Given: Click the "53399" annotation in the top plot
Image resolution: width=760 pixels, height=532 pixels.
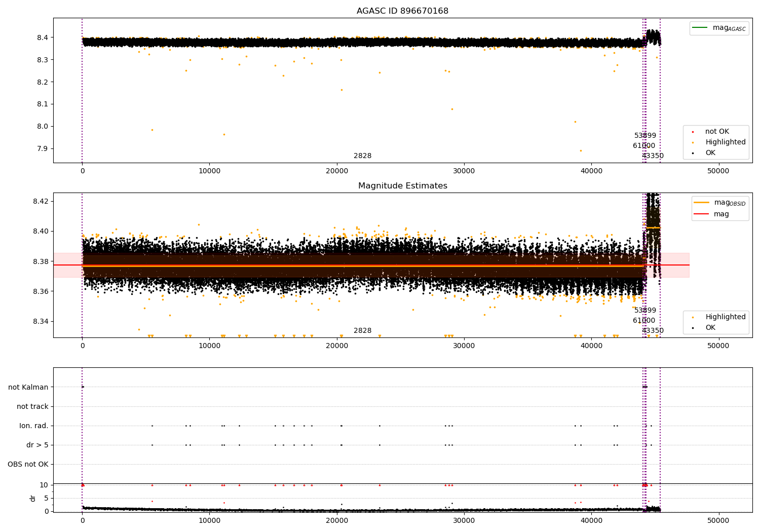Looking at the screenshot, I should [x=645, y=136].
